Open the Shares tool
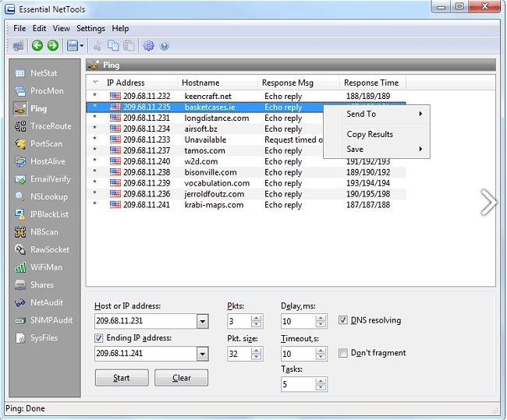The image size is (507, 420). pos(34,284)
